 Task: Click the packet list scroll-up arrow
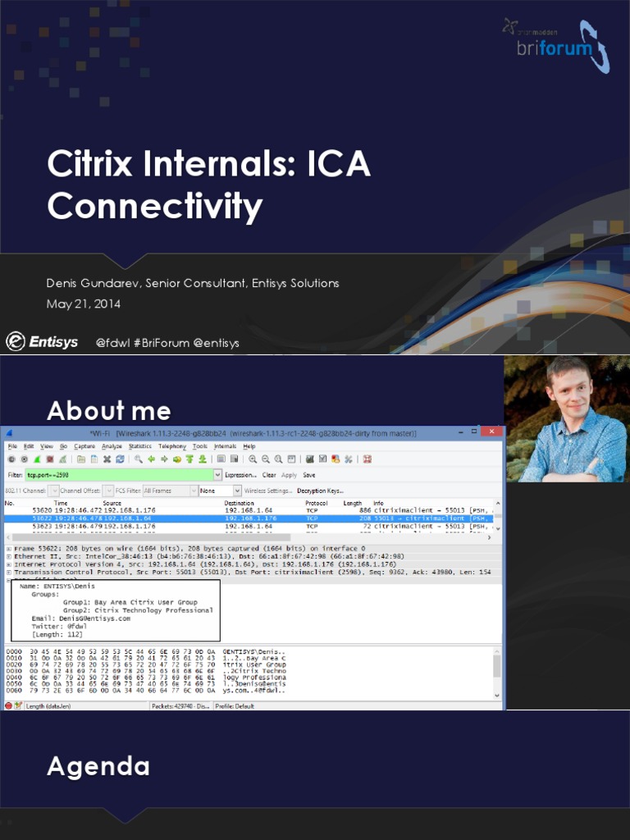point(498,504)
